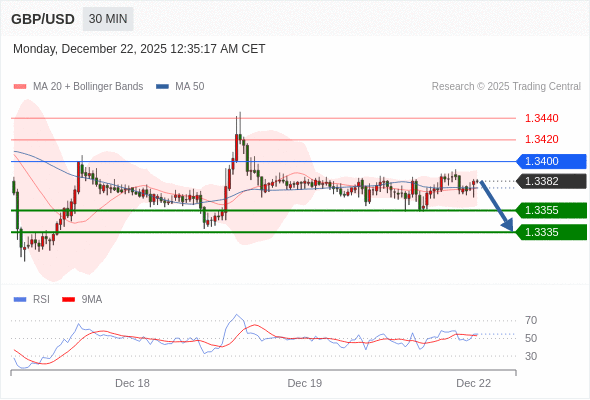Click the blue 1.3400 pivot price tag
590x400 pixels.
(551, 161)
